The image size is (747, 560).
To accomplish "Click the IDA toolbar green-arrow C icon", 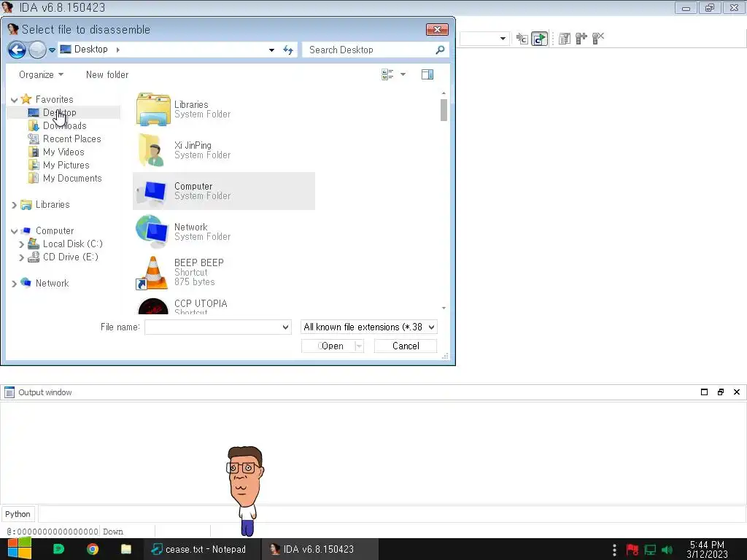I will tap(539, 39).
